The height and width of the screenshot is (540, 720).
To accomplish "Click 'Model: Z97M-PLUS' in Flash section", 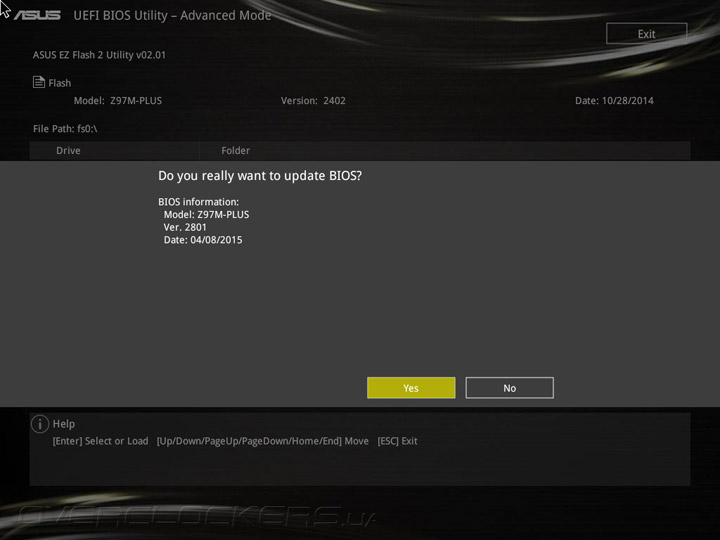I will [x=118, y=101].
